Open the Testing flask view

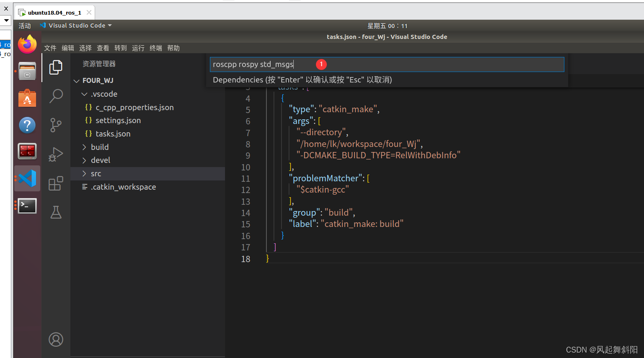point(56,212)
